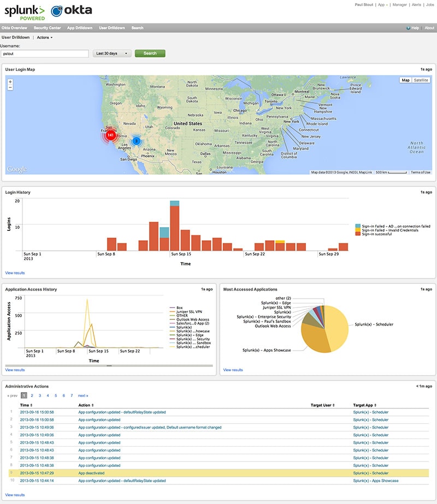437x504 pixels.
Task: Click Sign-in successful legend swatch
Action: click(x=358, y=234)
